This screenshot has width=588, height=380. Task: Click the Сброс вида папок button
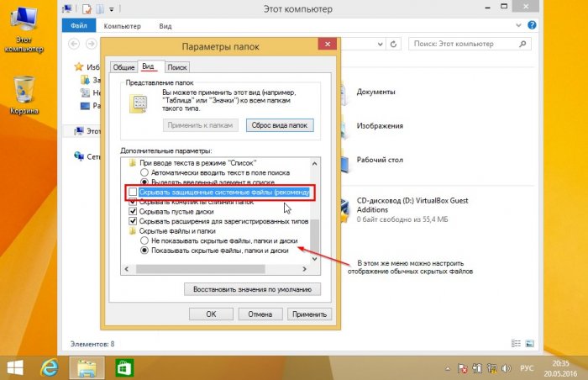point(279,125)
